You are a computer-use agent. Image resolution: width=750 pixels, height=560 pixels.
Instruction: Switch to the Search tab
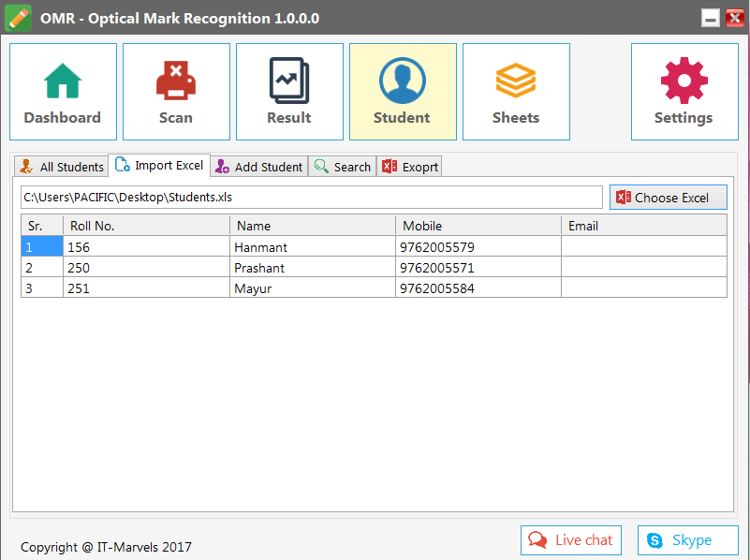tap(343, 167)
